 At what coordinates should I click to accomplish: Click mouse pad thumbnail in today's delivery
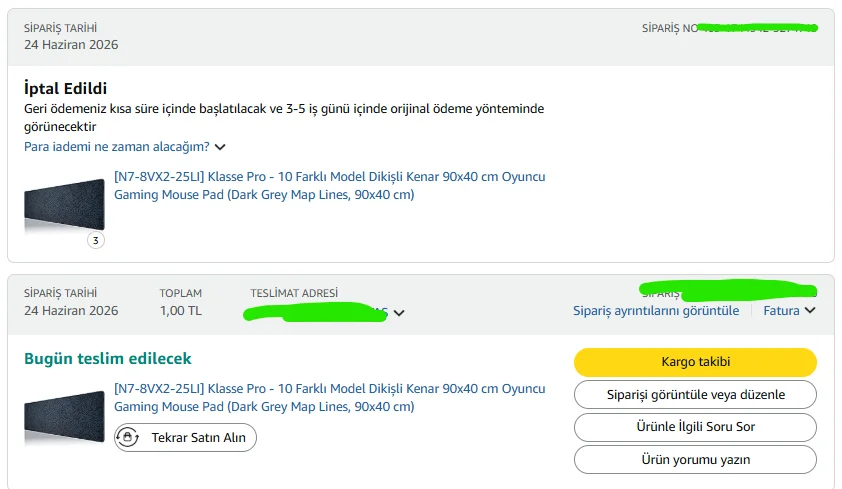click(x=64, y=417)
